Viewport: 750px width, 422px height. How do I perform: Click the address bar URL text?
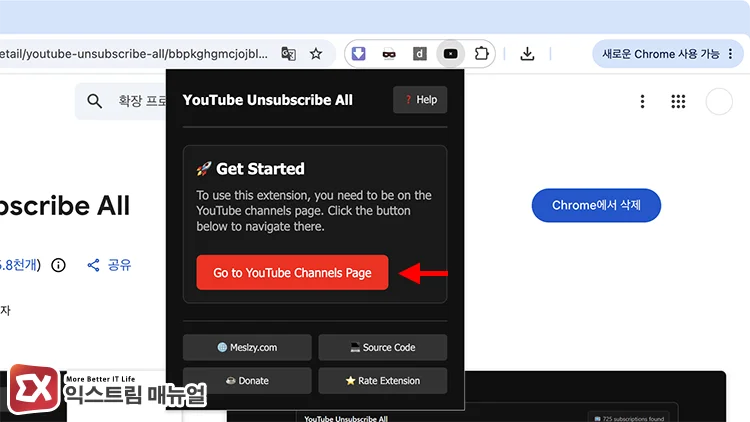[134, 54]
